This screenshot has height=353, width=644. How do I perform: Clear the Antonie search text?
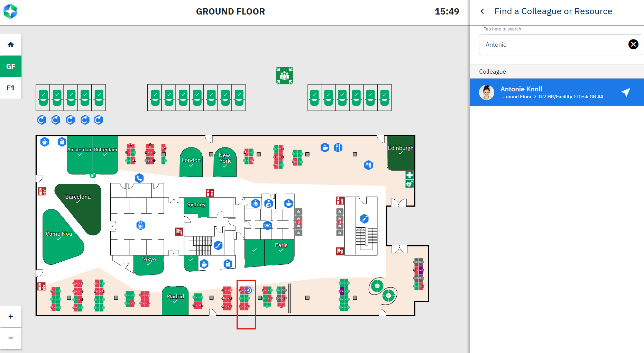point(633,44)
